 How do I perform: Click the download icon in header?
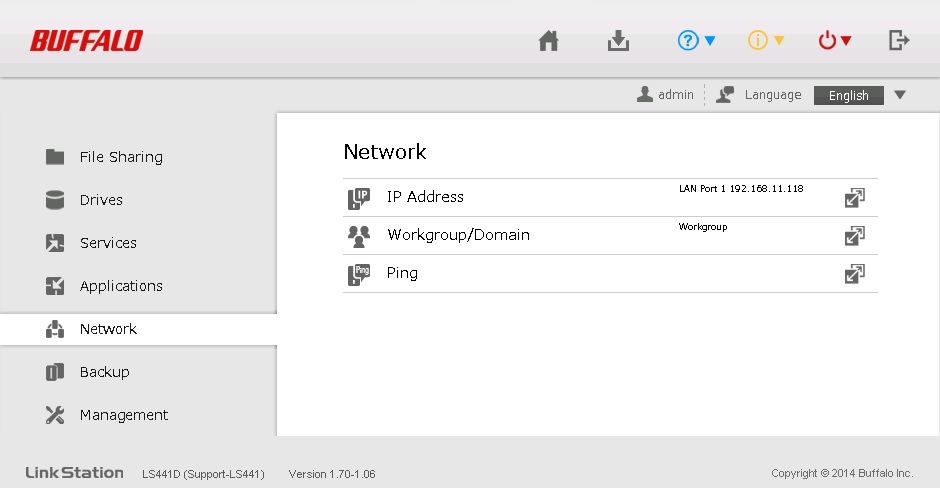(619, 41)
